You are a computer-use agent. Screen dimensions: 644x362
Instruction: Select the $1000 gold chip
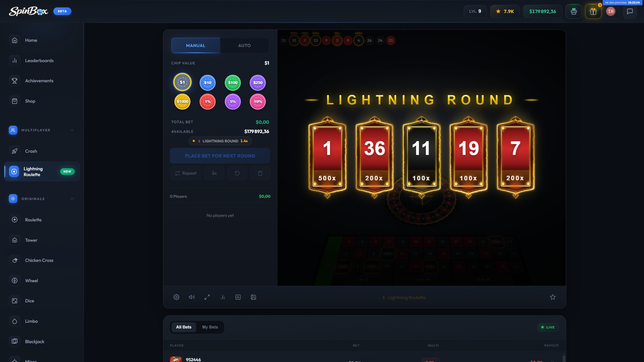coord(182,102)
